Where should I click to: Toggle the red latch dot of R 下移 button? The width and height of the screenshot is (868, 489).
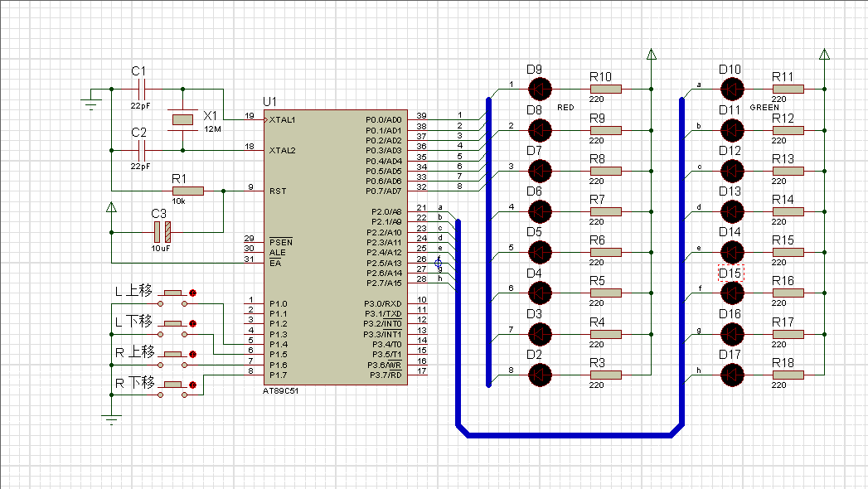(x=192, y=385)
